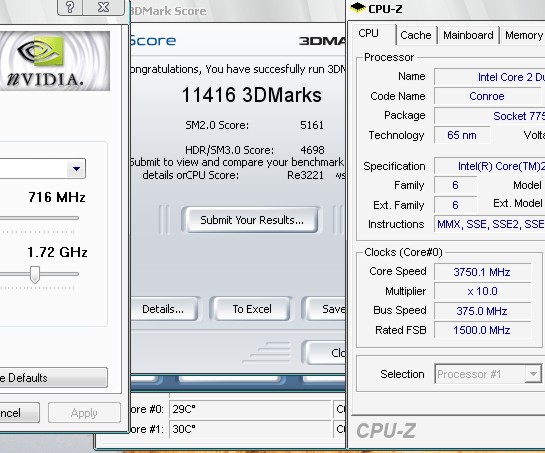Click the Code Name value Conroe

pyautogui.click(x=487, y=96)
